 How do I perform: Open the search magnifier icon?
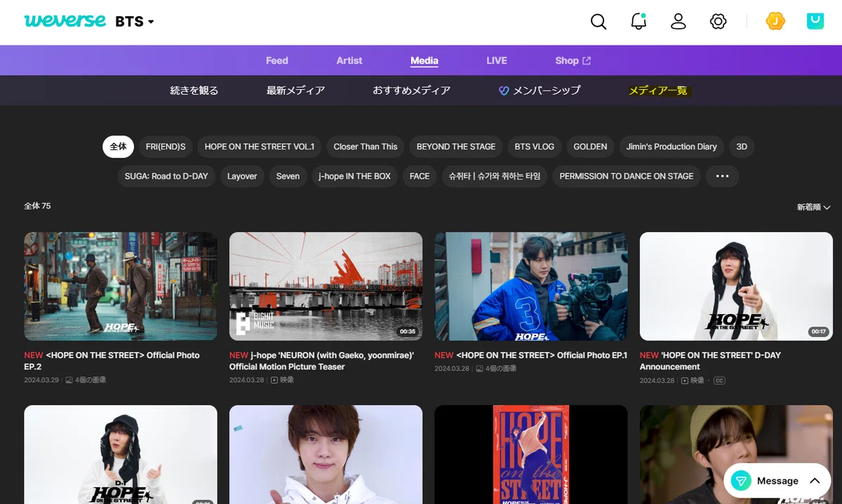tap(599, 22)
